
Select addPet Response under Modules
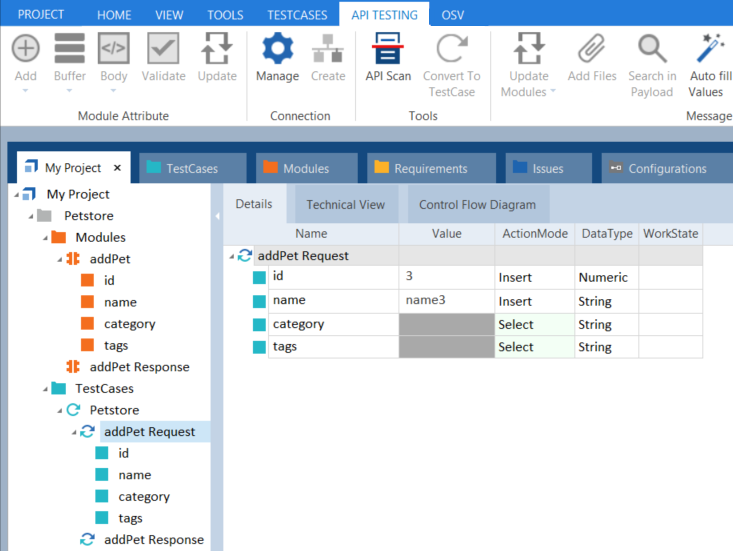coord(138,367)
